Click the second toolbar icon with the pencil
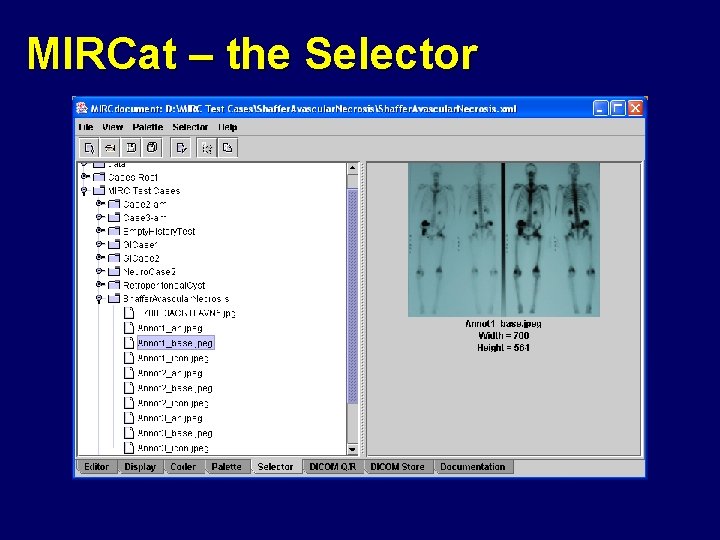Screen dimensions: 720x540 pos(110,148)
